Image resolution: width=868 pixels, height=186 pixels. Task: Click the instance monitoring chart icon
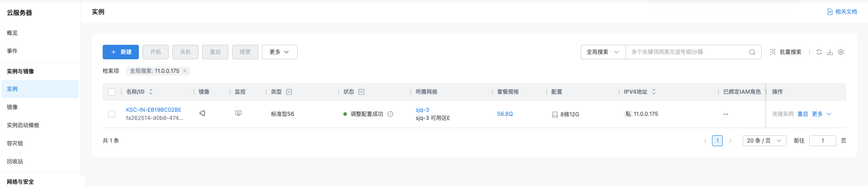238,113
